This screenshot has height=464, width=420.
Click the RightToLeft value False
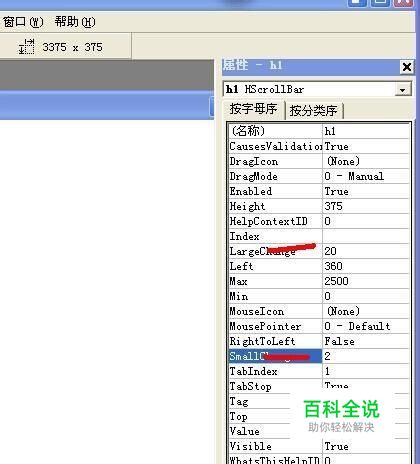[366, 341]
